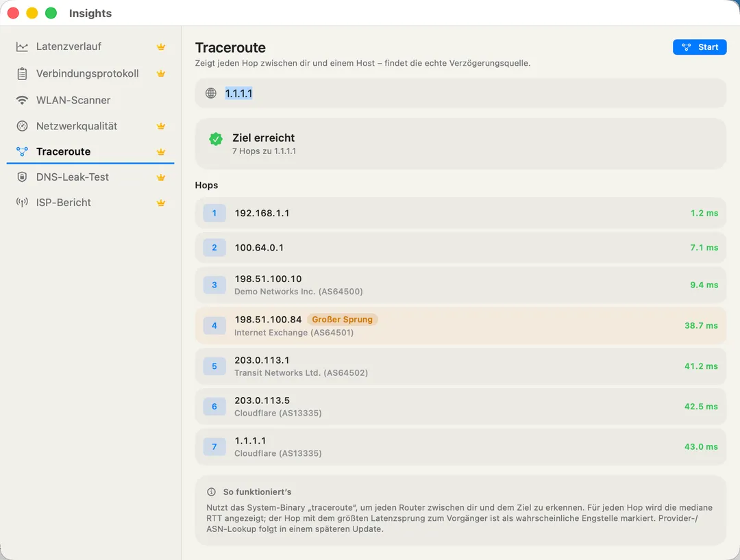Click Demo Networks Inc. (AS64500) label
Screen dimensions: 740x560
click(299, 292)
